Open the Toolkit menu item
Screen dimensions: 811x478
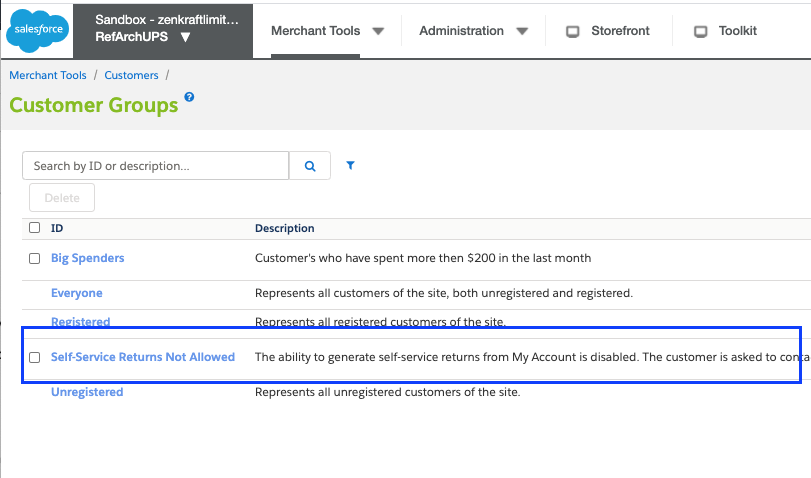[738, 31]
